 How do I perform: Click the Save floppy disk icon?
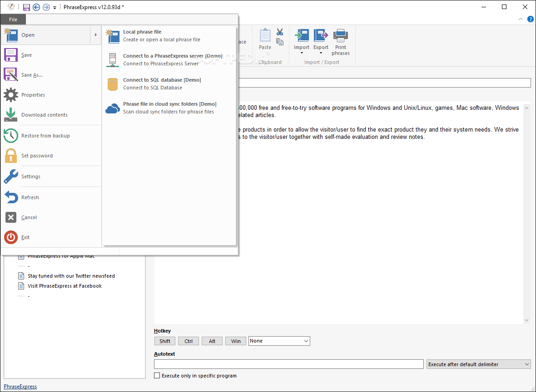[10, 55]
